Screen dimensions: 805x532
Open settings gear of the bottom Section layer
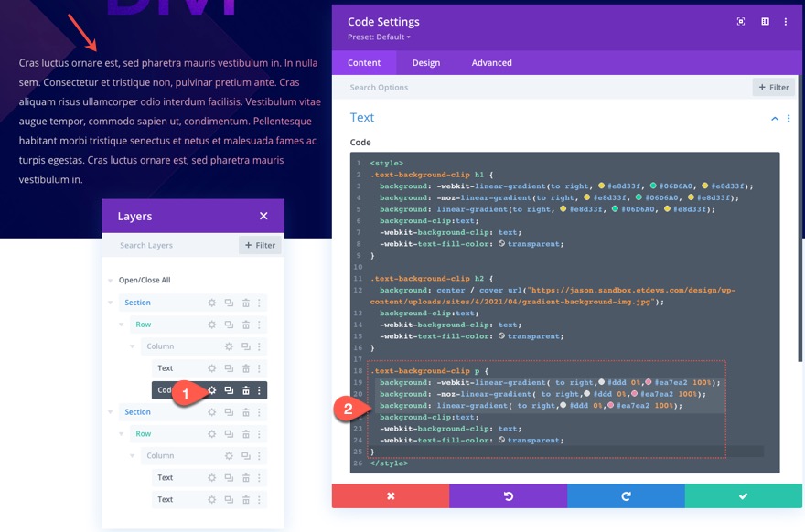click(211, 412)
